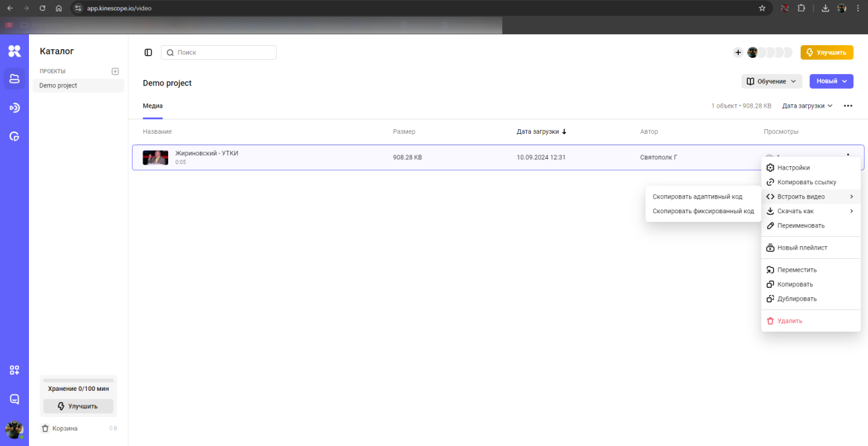Select Demo project in the projects list
868x446 pixels.
tap(78, 85)
